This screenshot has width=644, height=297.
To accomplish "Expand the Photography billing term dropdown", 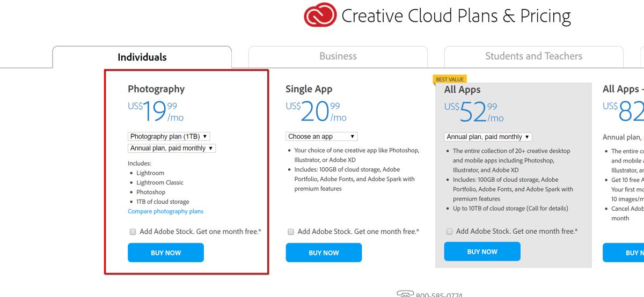I will pyautogui.click(x=172, y=148).
